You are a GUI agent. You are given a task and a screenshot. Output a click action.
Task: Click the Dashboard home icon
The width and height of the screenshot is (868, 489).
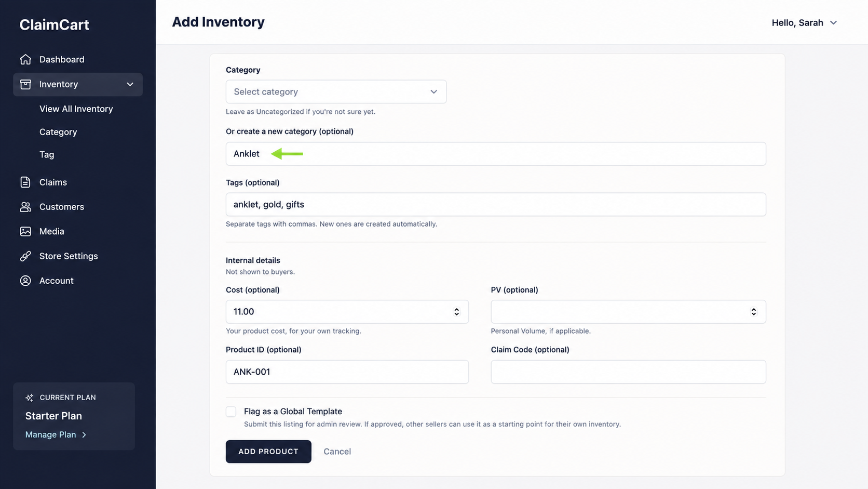point(25,59)
